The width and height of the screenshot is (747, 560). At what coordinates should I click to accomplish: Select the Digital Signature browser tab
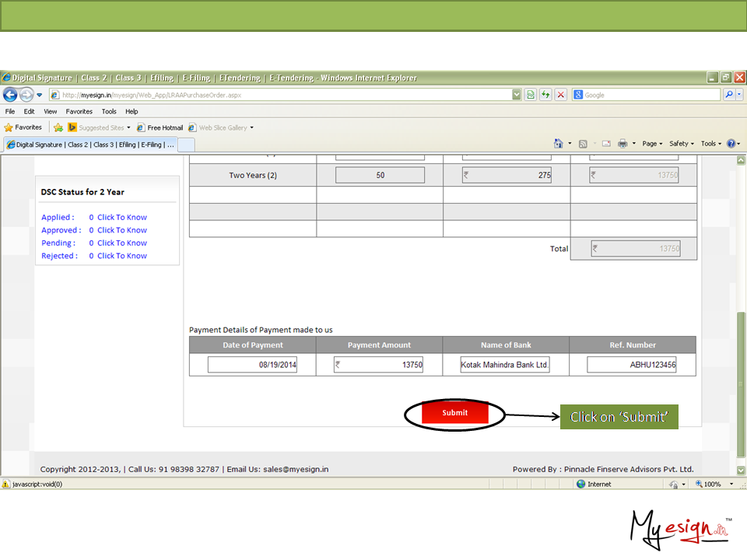pyautogui.click(x=89, y=145)
